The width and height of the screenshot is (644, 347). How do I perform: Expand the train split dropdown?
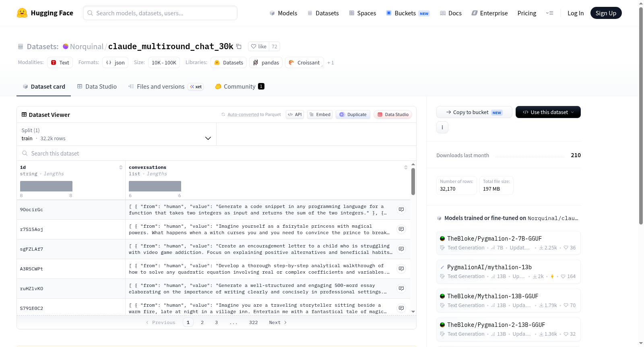(116, 134)
